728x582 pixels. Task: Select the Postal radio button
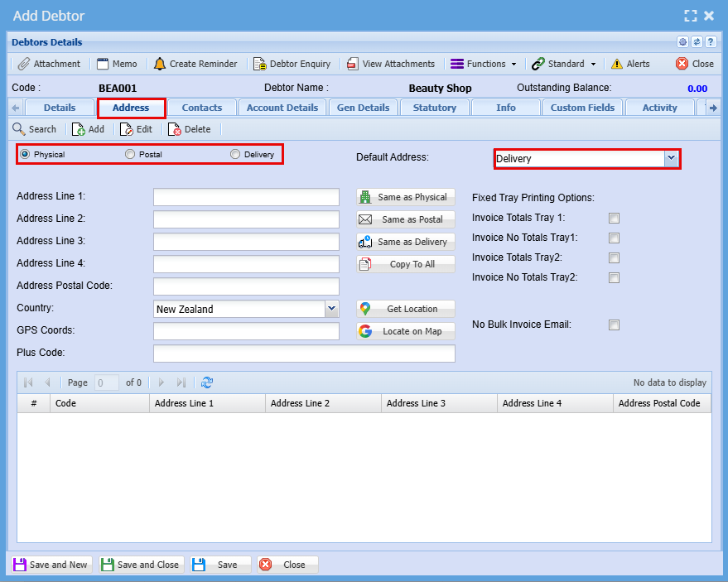[x=129, y=154]
